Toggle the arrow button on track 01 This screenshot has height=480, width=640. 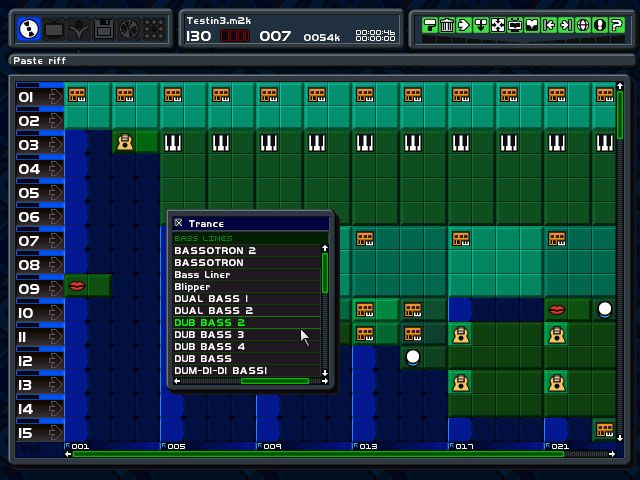53,97
